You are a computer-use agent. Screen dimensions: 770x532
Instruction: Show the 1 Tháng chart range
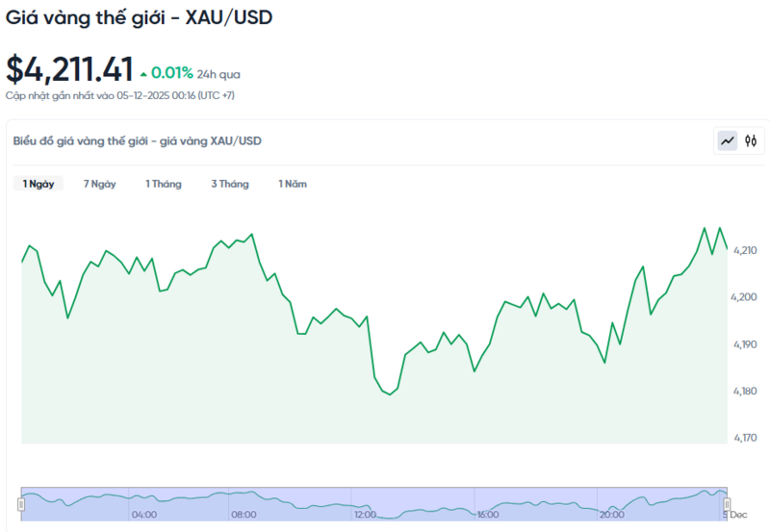pos(164,184)
